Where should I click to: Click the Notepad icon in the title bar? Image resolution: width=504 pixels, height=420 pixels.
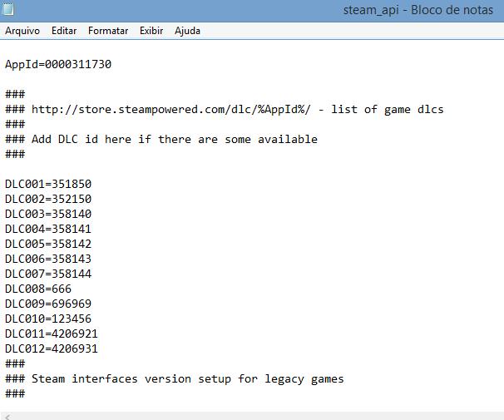tap(8, 9)
